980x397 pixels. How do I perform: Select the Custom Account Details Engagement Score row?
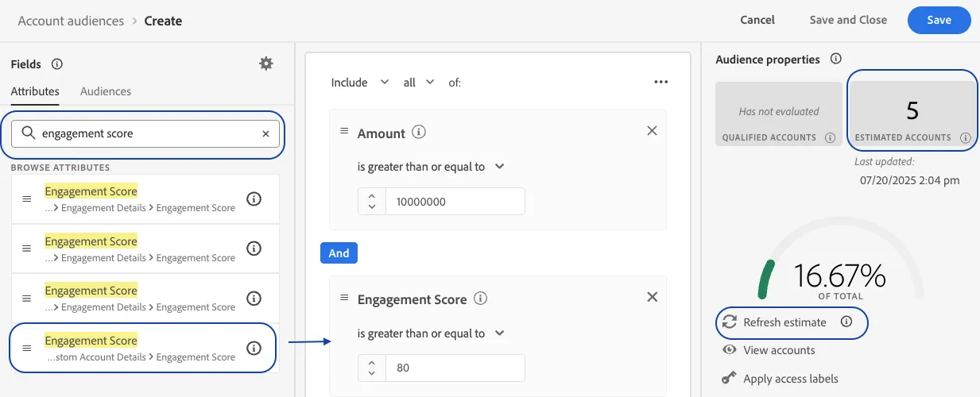(145, 348)
